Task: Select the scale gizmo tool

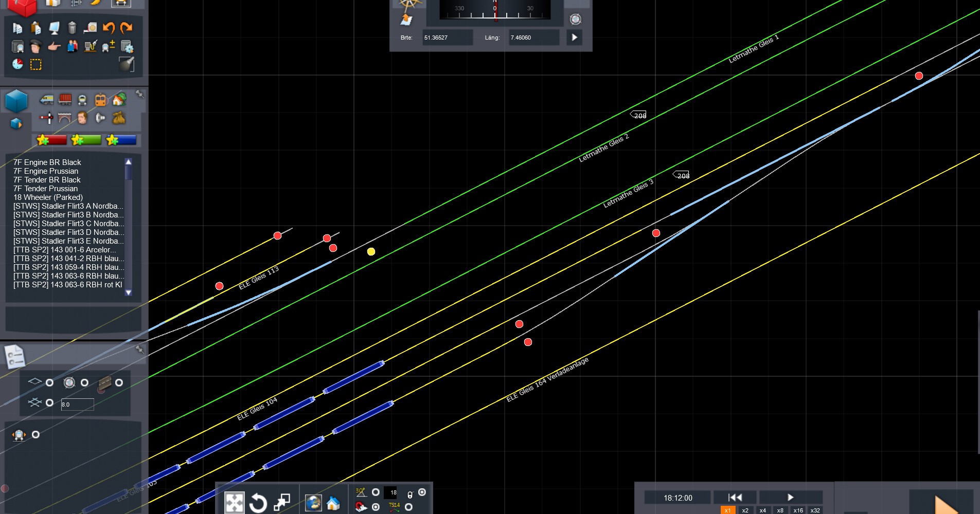Action: pos(282,502)
